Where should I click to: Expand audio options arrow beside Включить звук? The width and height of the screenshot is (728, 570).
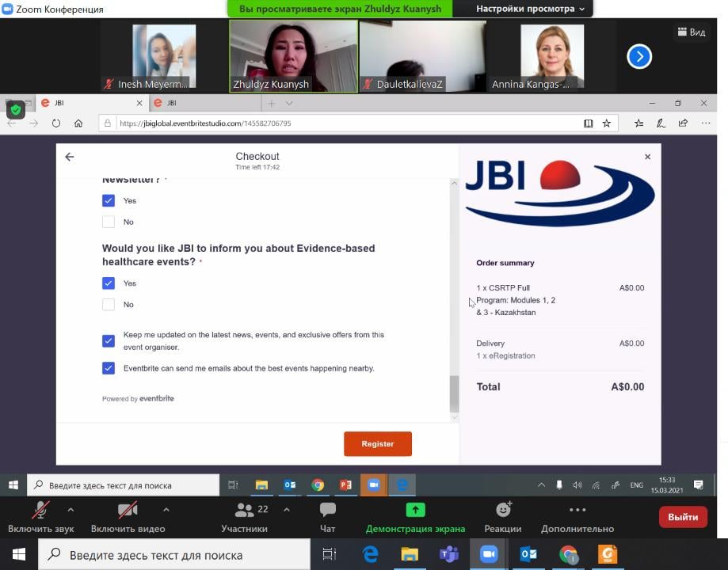pyautogui.click(x=71, y=510)
